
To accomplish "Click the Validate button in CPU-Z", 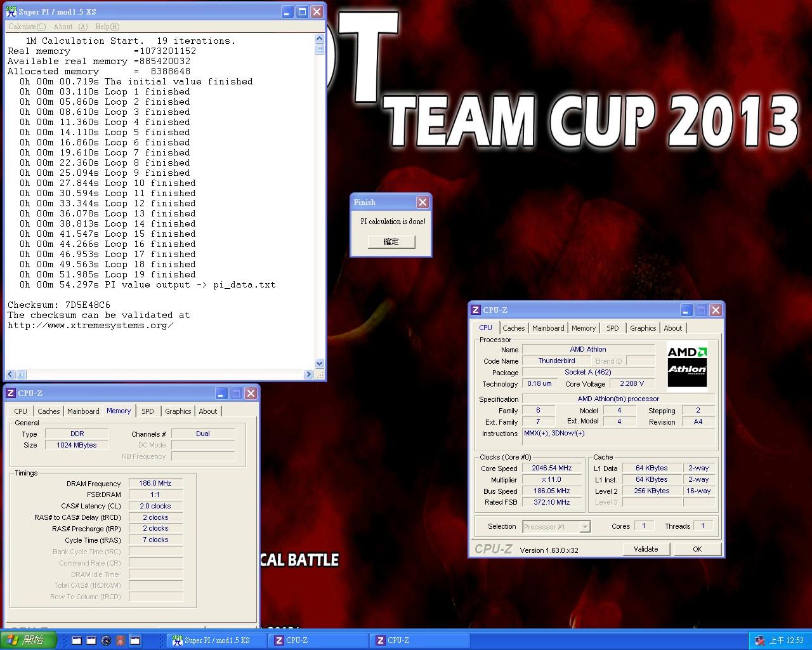I will click(646, 549).
